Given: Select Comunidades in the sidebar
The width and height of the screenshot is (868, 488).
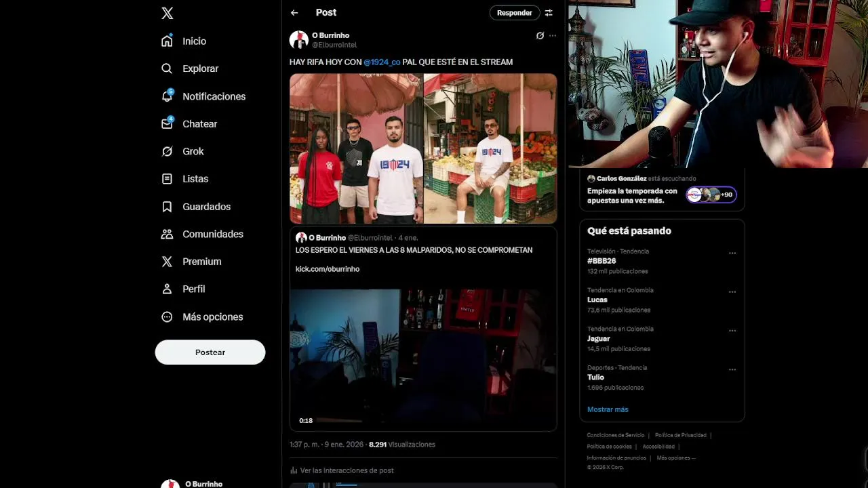Looking at the screenshot, I should point(212,234).
